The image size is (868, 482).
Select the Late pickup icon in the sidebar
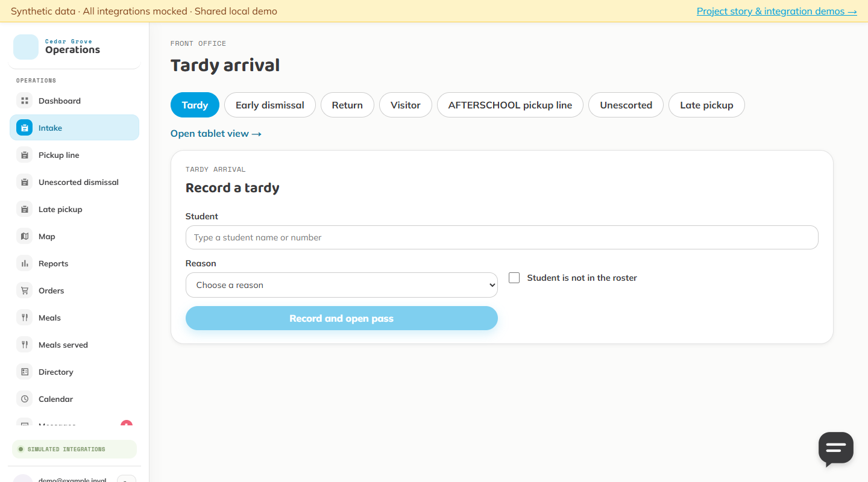pos(25,209)
